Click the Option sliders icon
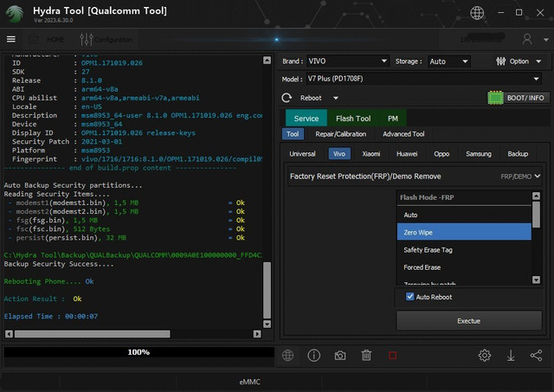The image size is (554, 392). [500, 61]
